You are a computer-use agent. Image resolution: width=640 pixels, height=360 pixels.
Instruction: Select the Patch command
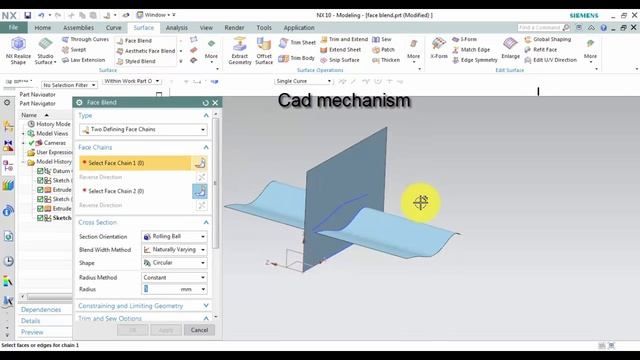[x=383, y=49]
